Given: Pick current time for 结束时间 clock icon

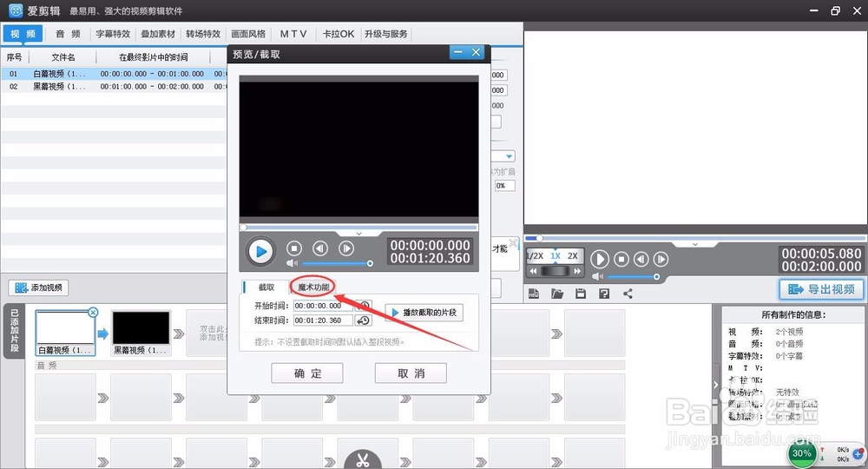Looking at the screenshot, I should point(363,320).
